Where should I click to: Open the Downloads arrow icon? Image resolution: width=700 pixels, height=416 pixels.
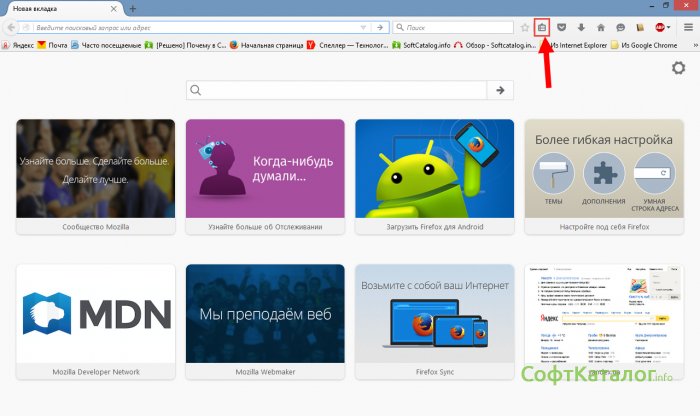pyautogui.click(x=581, y=28)
